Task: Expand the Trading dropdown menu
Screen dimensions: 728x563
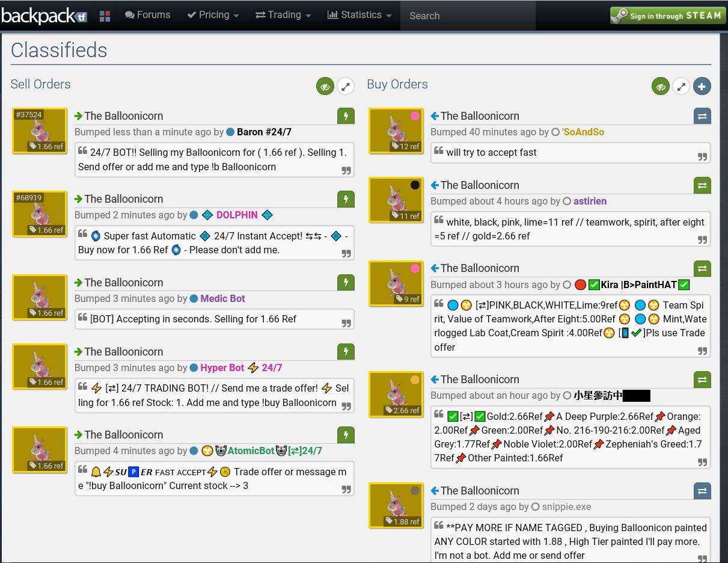Action: point(283,15)
